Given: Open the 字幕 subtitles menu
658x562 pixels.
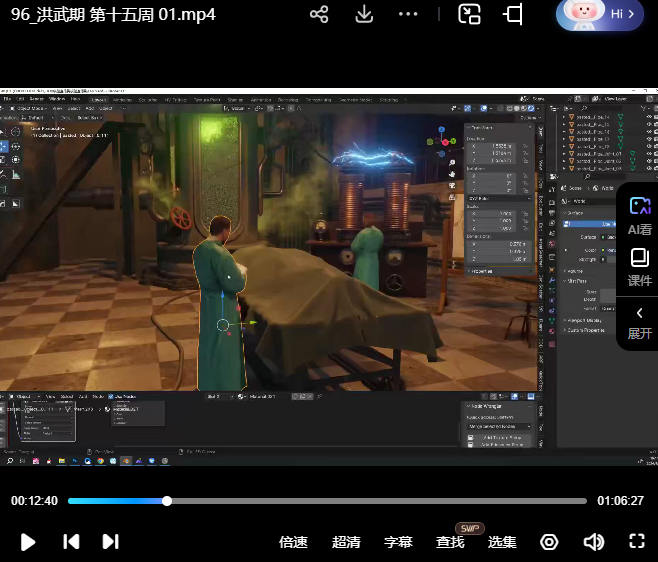Looking at the screenshot, I should coord(398,542).
